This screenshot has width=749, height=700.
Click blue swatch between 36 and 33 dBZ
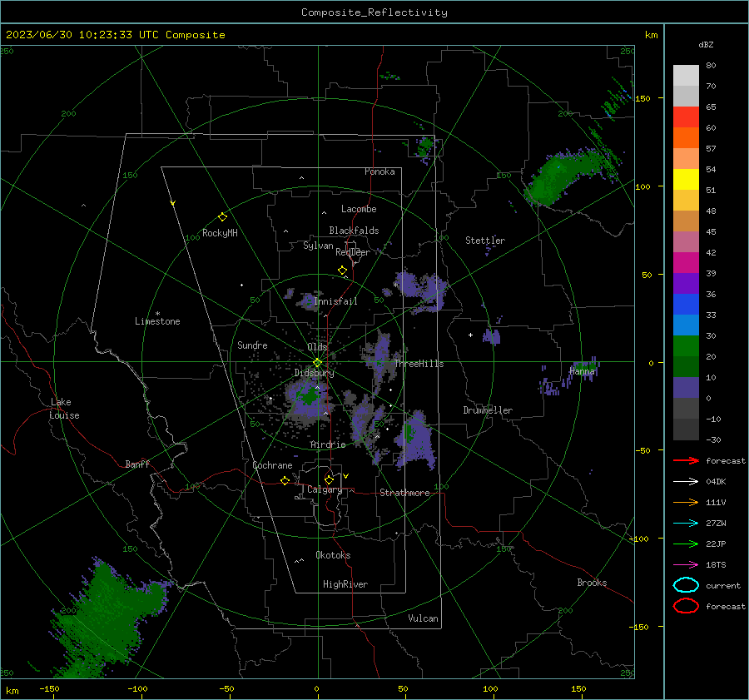686,305
